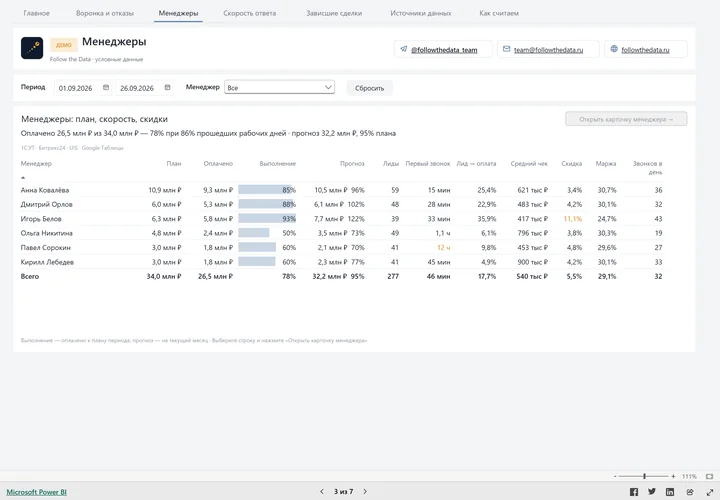Open team@followthedata.ru email link
This screenshot has height=500, width=720.
click(x=548, y=50)
